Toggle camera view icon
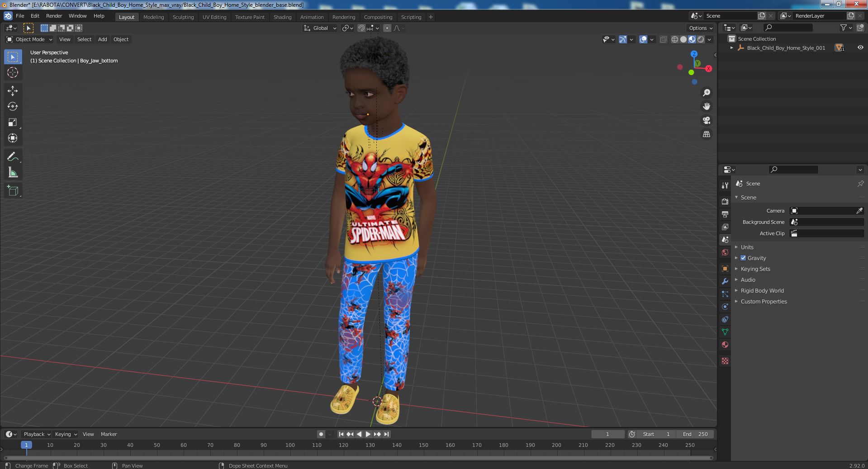 point(707,120)
